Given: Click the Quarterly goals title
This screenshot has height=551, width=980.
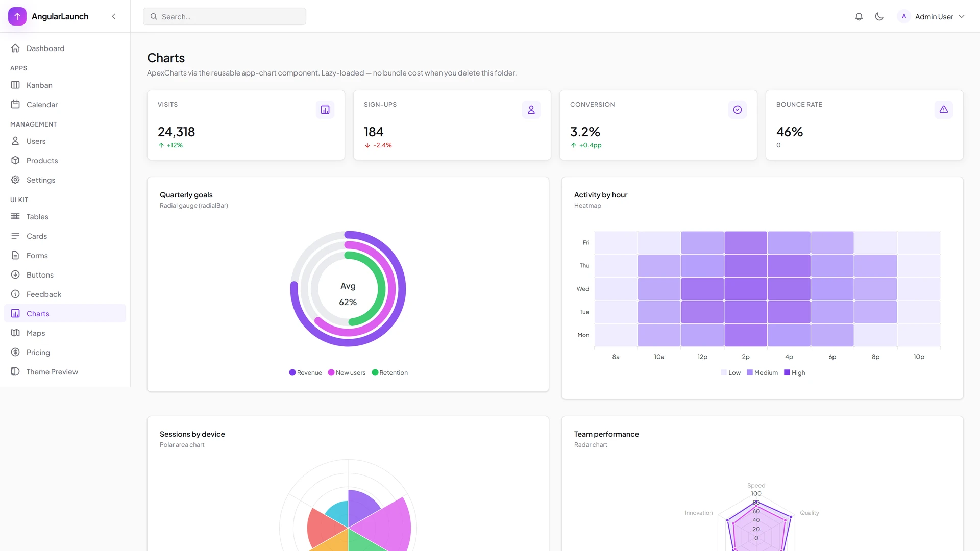Looking at the screenshot, I should [186, 195].
